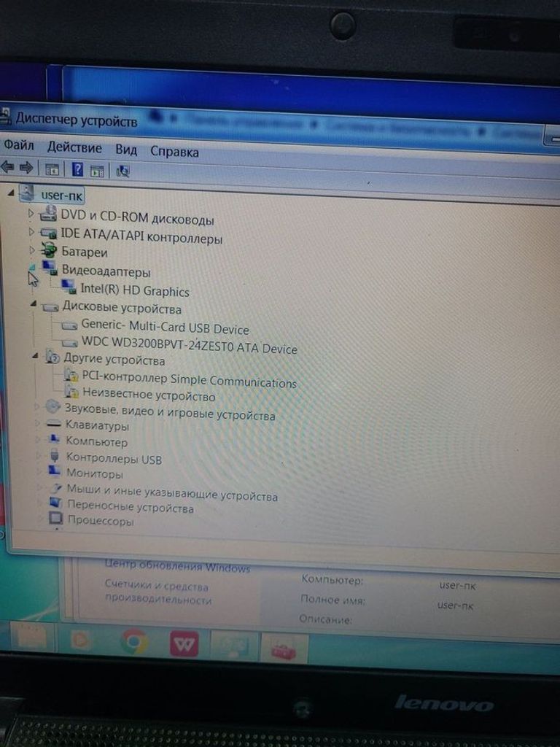Click the Неизвестное устройство warning icon
The width and height of the screenshot is (560, 747).
pyautogui.click(x=72, y=392)
